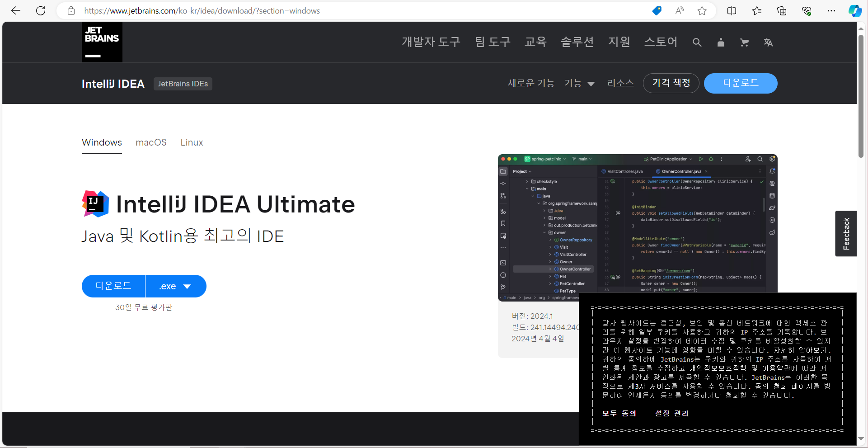Launch Copilot from the browser toolbar
Image resolution: width=868 pixels, height=448 pixels.
point(855,11)
